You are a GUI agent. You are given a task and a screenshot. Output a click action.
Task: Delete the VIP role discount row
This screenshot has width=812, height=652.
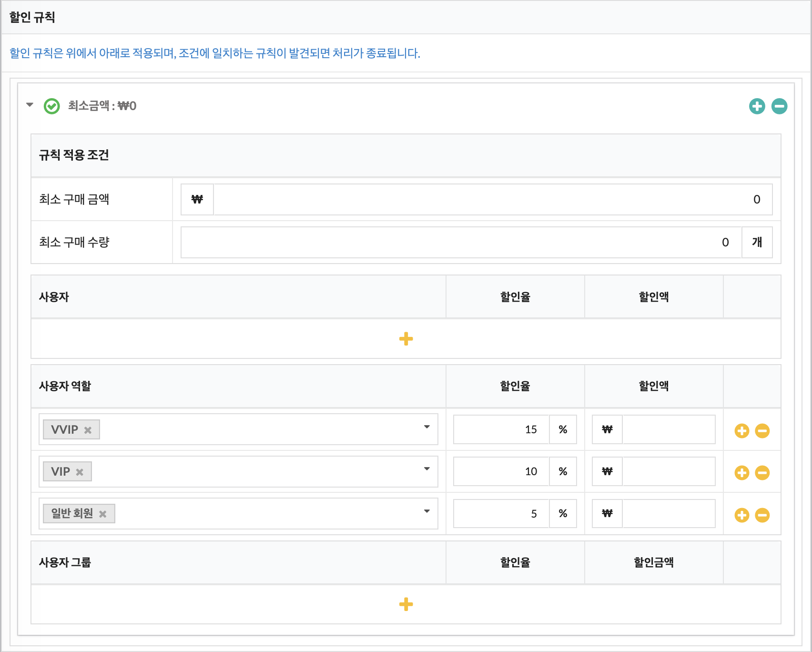click(762, 473)
